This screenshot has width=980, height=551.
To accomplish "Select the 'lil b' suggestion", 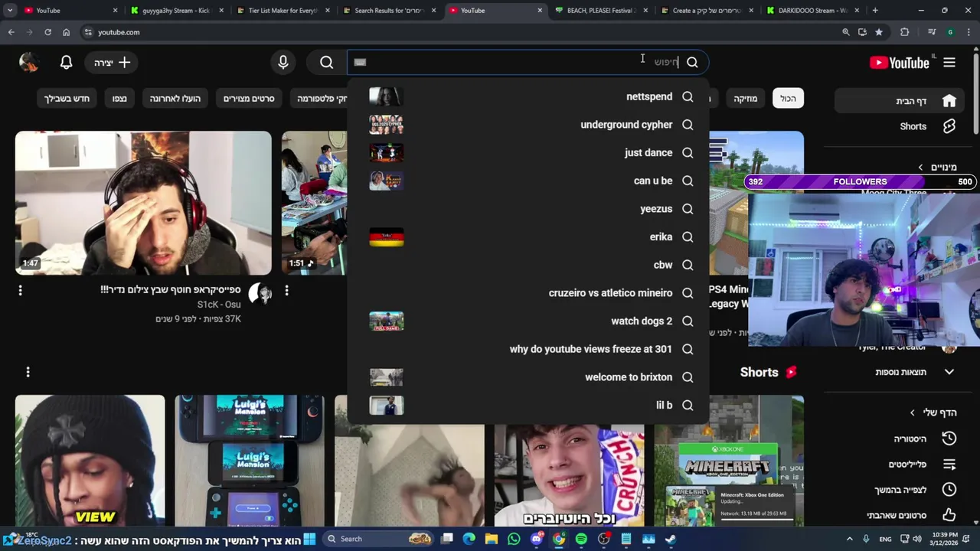I will click(x=528, y=406).
